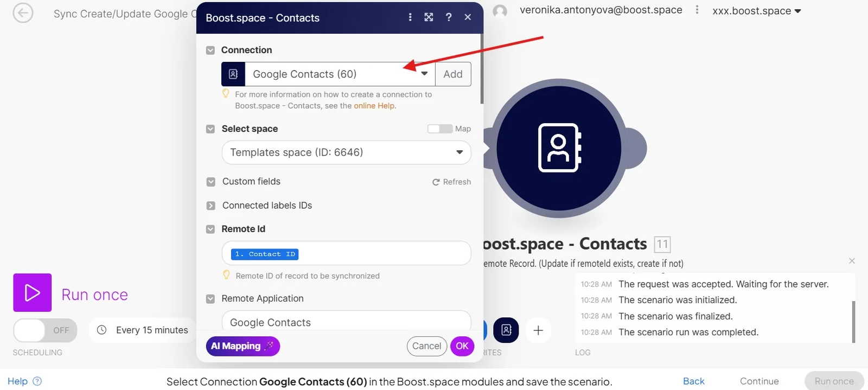Click the contact book icon in Connection field
868x390 pixels.
pyautogui.click(x=233, y=74)
